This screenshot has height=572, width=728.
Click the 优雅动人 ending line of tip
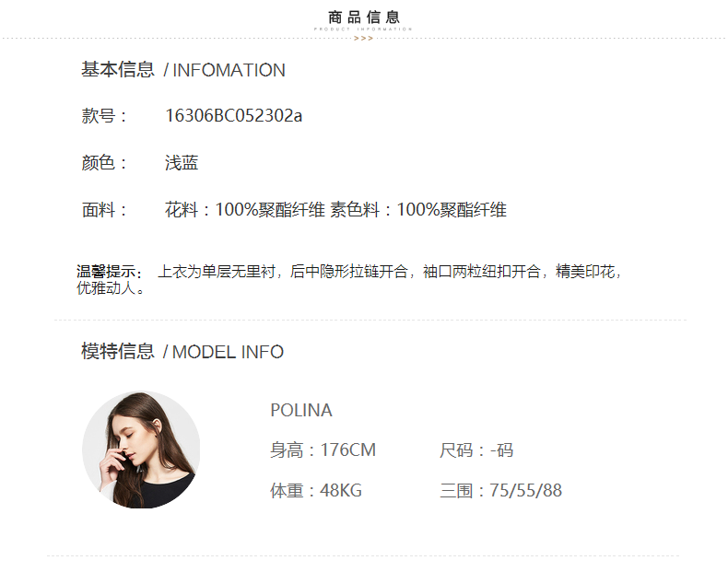[111, 288]
